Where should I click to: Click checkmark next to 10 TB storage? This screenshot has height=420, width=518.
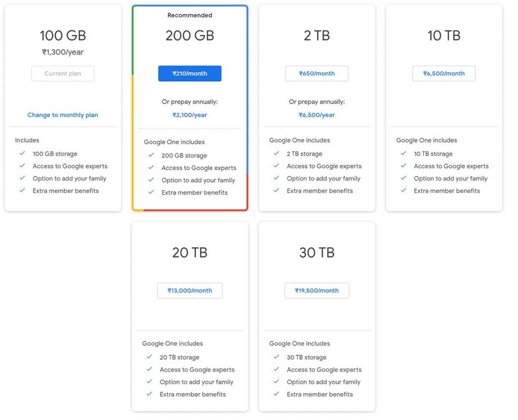403,153
